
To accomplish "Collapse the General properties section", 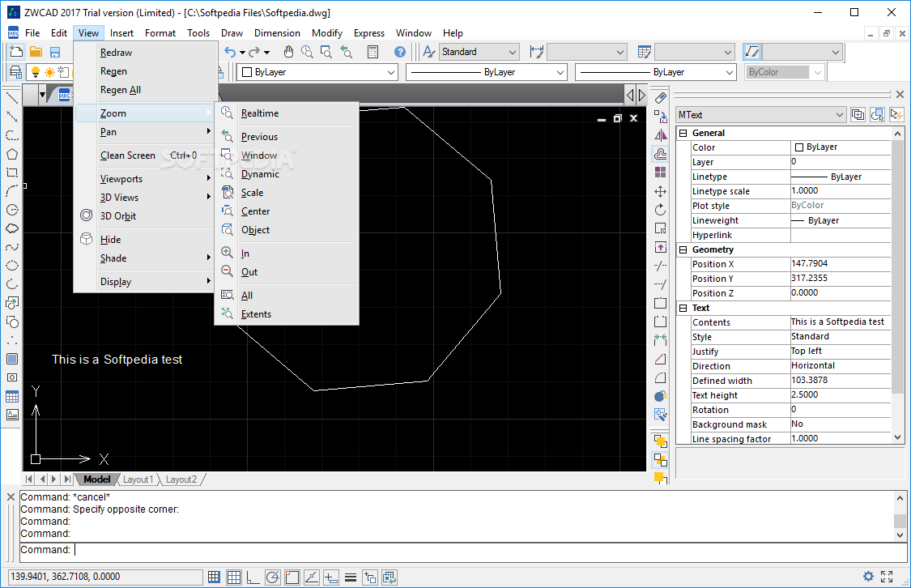I will [683, 133].
